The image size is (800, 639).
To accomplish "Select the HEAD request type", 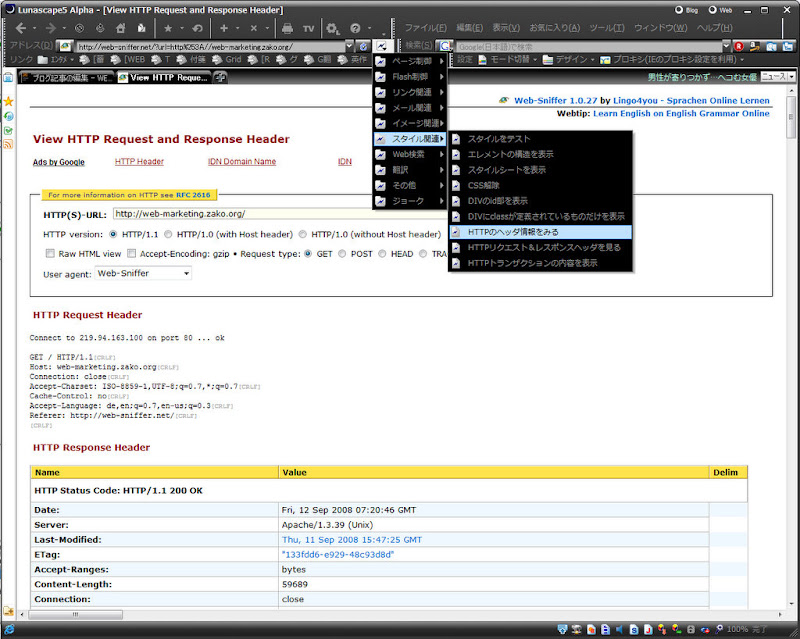I will [x=382, y=254].
